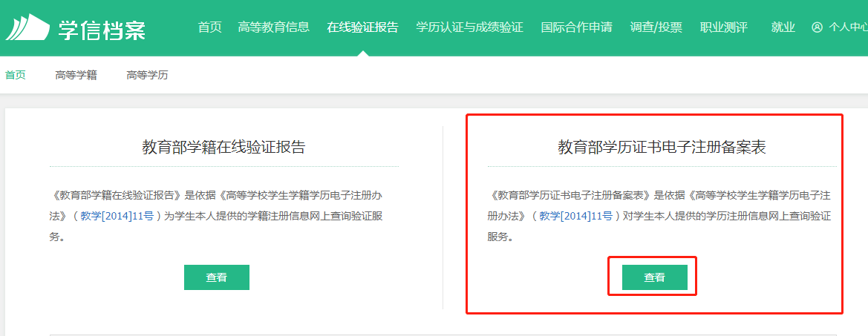Select 在线验证报告 in the top navigation

point(362,27)
